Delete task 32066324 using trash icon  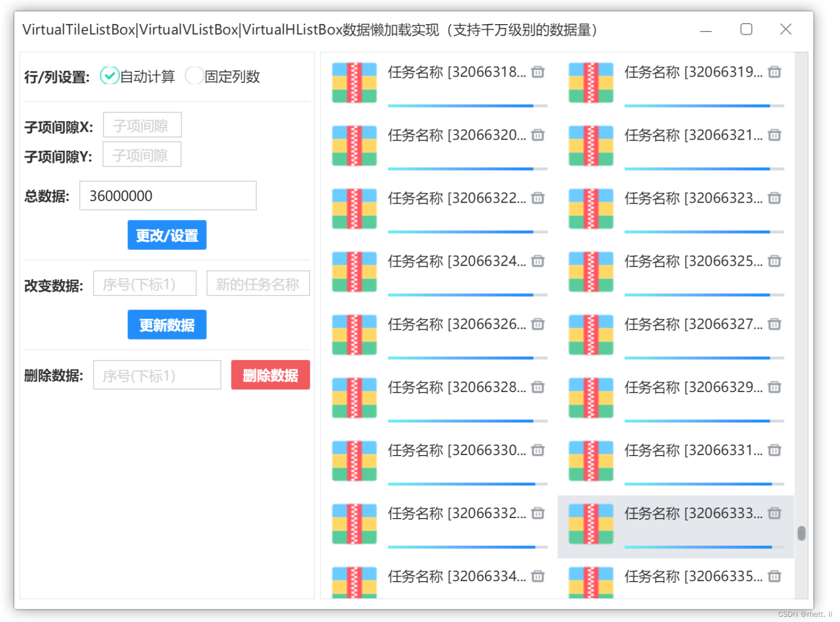(x=538, y=261)
